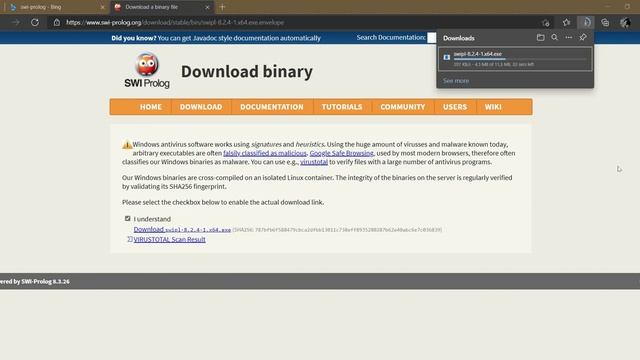Click the browser refresh icon

tap(35, 22)
